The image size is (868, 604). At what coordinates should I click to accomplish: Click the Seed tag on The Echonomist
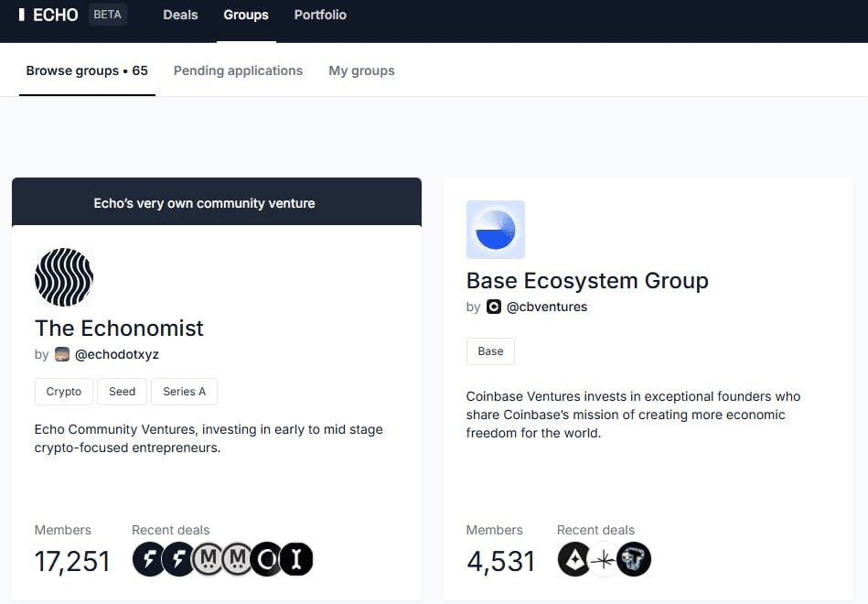(123, 392)
